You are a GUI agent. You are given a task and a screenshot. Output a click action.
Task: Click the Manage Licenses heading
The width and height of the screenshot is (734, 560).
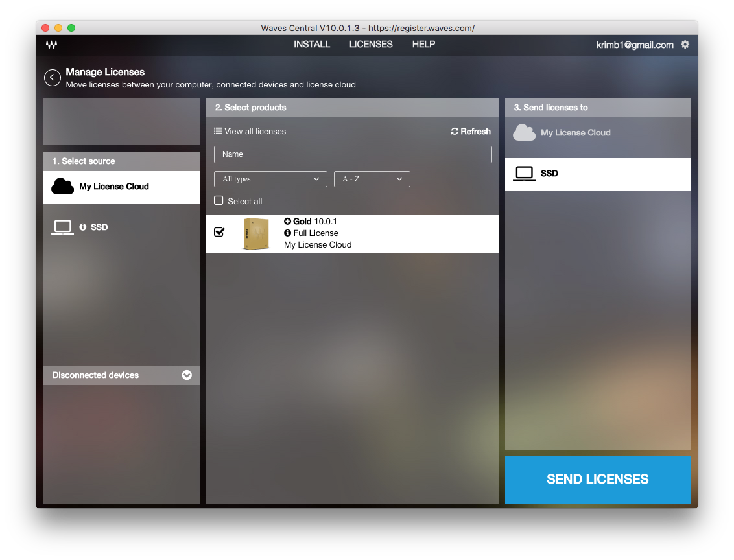[x=105, y=72]
